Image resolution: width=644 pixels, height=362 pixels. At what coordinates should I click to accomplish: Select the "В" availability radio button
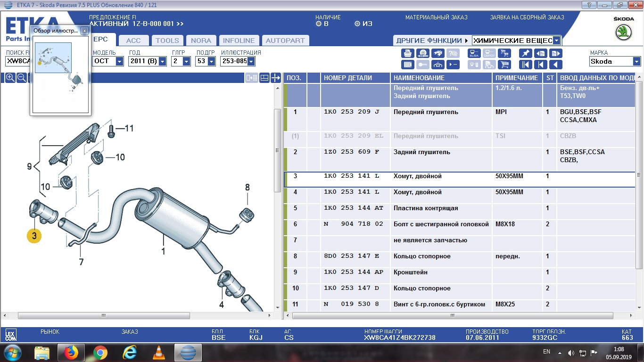319,24
